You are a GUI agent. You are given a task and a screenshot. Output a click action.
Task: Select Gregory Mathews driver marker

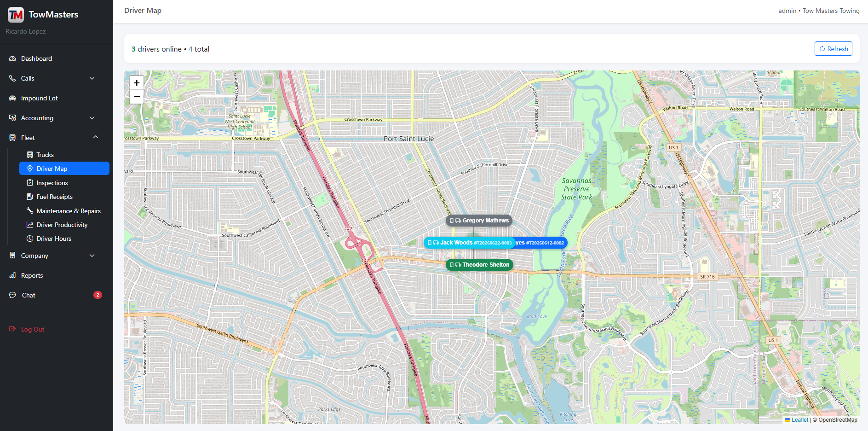click(479, 221)
